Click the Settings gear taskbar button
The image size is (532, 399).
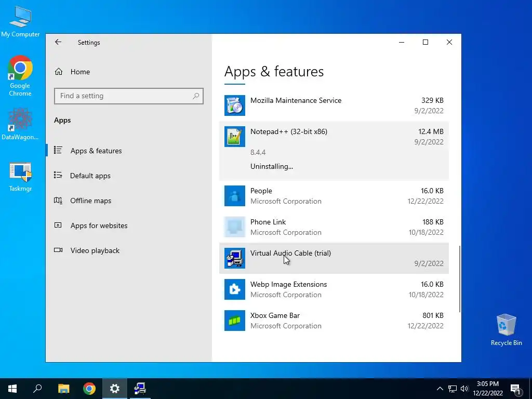pos(115,389)
